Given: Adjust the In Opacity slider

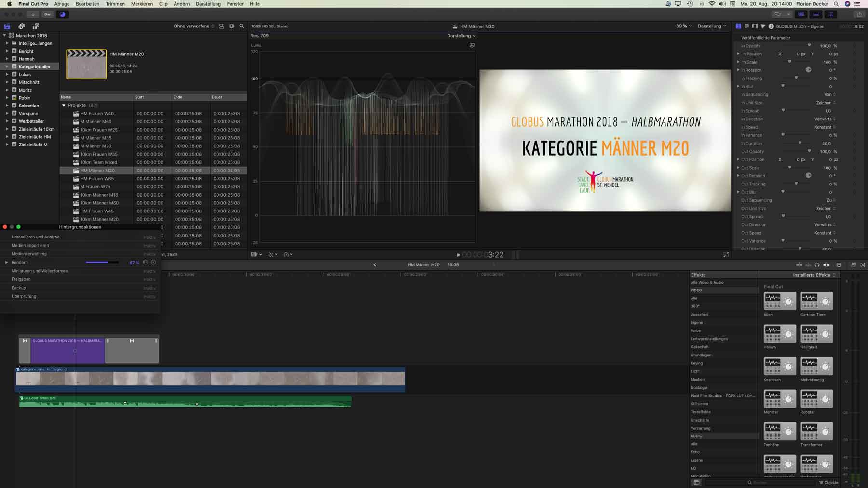Looking at the screenshot, I should 810,46.
